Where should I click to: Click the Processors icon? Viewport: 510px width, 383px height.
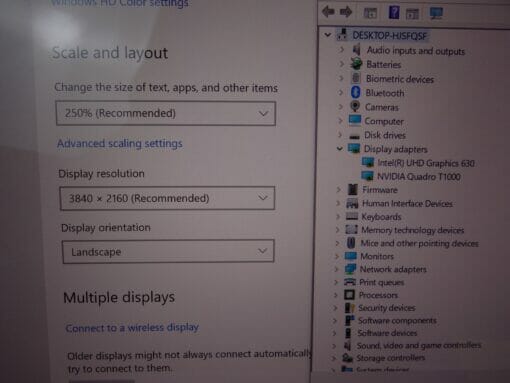(x=349, y=295)
